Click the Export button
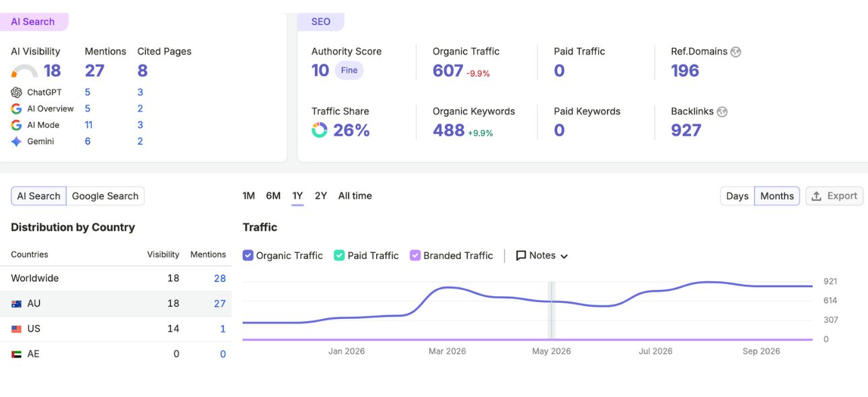 (834, 196)
